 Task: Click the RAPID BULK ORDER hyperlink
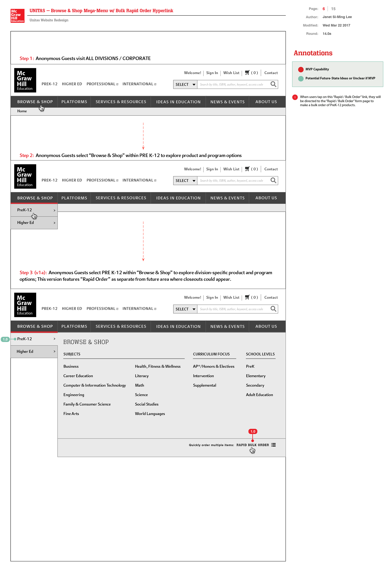(x=253, y=445)
